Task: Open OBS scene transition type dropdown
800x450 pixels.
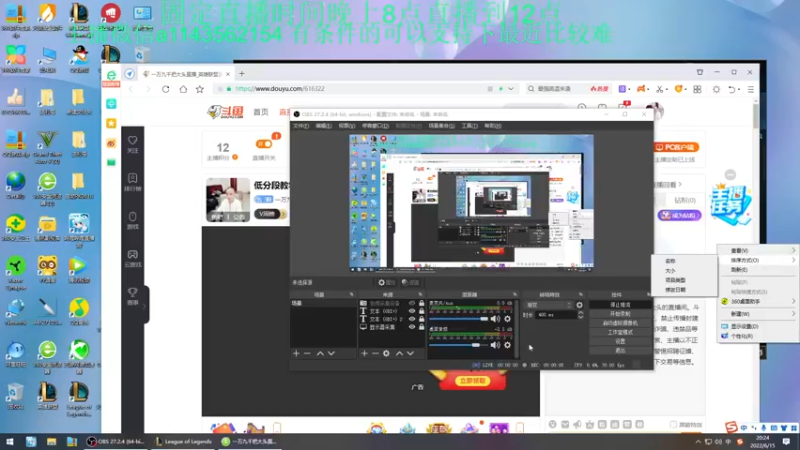Action: point(549,305)
